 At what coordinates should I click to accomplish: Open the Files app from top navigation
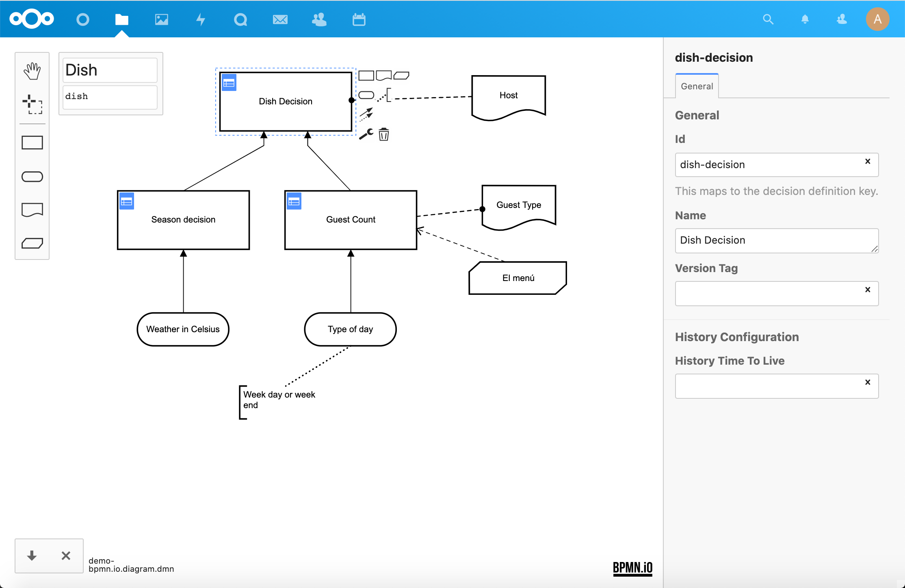(x=121, y=19)
